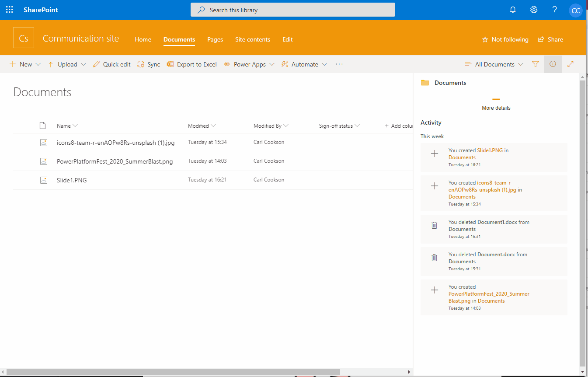Click the image icon beside Slide1.PNG

click(x=44, y=180)
